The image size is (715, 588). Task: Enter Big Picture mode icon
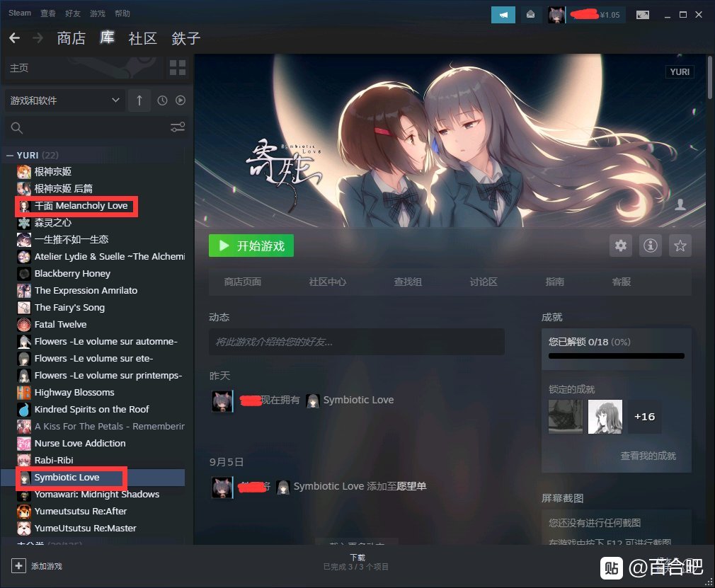(643, 15)
